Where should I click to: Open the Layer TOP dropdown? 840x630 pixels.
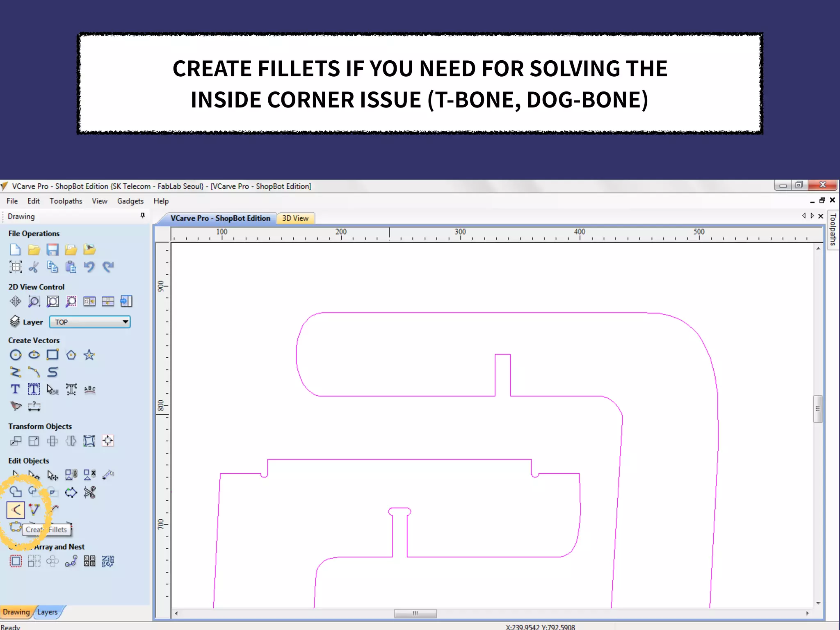(90, 322)
